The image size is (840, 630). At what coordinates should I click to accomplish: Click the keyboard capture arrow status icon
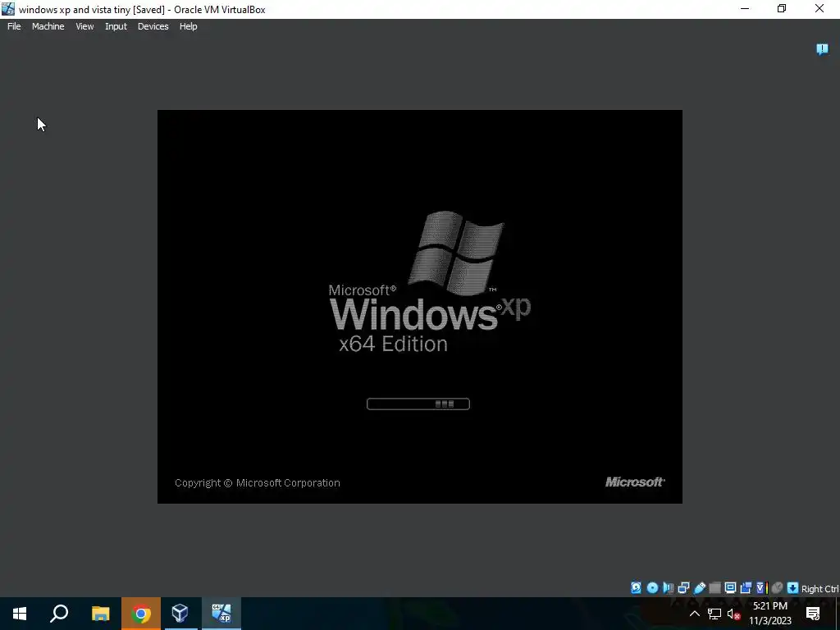(793, 587)
